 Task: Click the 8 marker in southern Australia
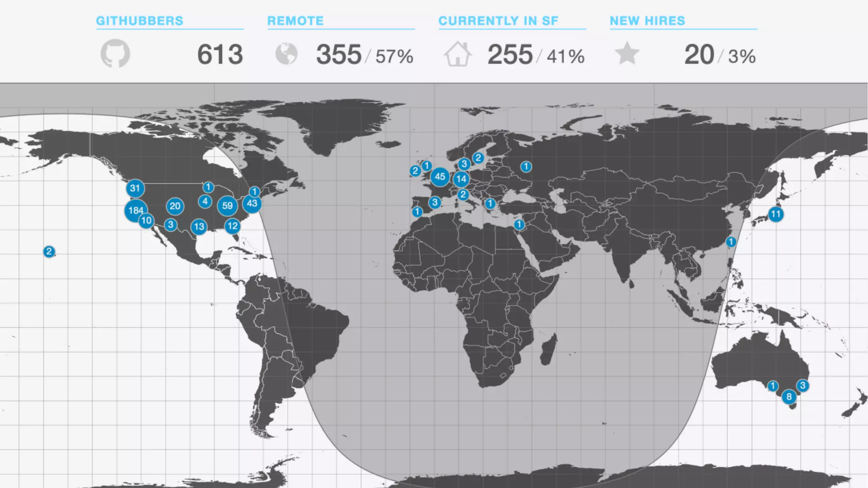coord(789,396)
